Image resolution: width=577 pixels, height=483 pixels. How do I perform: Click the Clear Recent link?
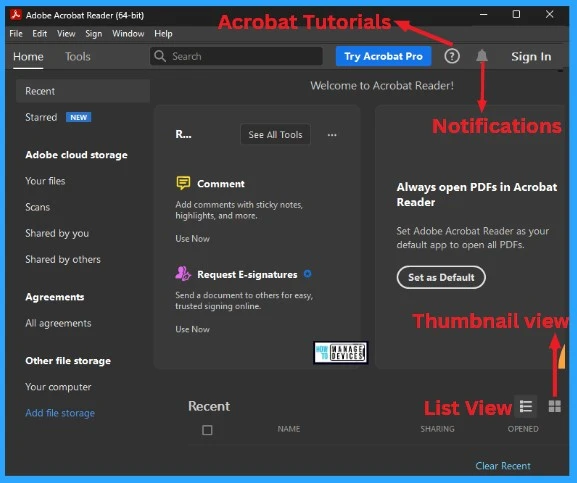point(503,466)
